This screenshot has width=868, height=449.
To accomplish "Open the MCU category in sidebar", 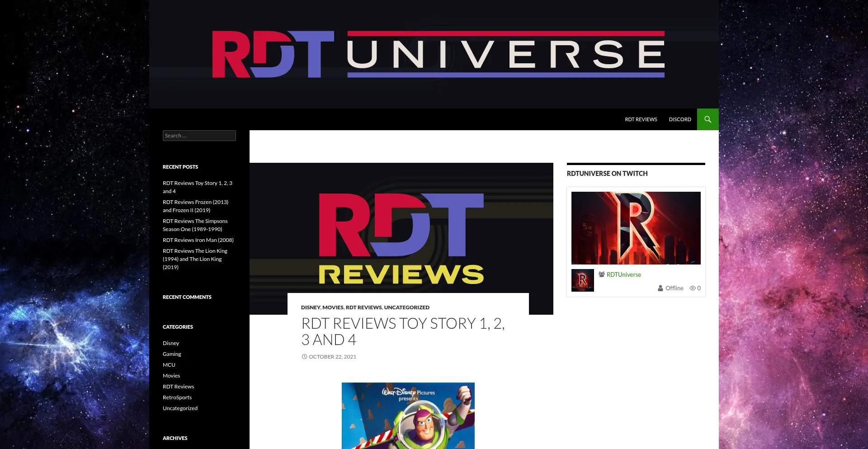I will [x=169, y=365].
